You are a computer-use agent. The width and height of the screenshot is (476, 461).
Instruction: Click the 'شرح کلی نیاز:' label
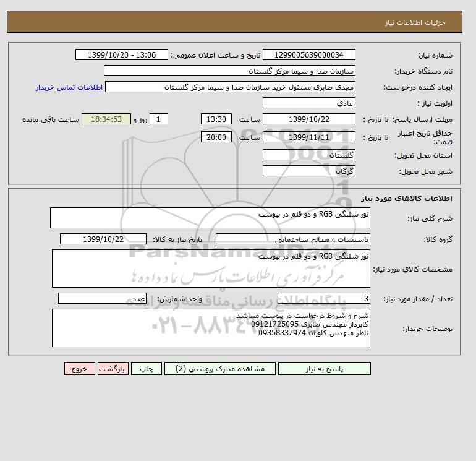(430, 218)
